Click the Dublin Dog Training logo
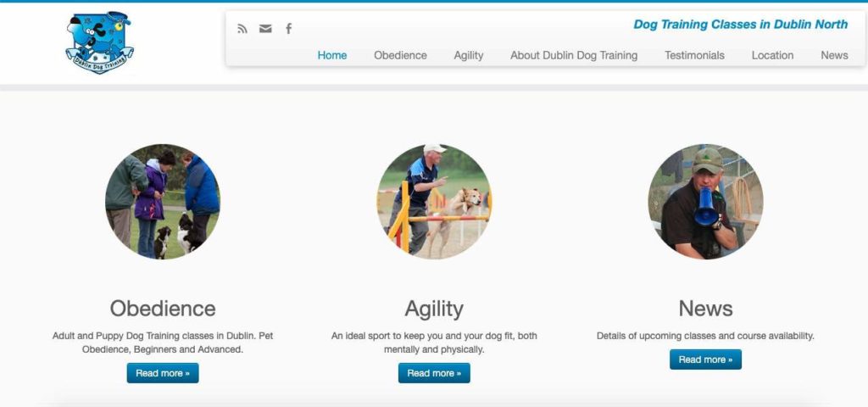Viewport: 868px width, 407px height. click(100, 42)
